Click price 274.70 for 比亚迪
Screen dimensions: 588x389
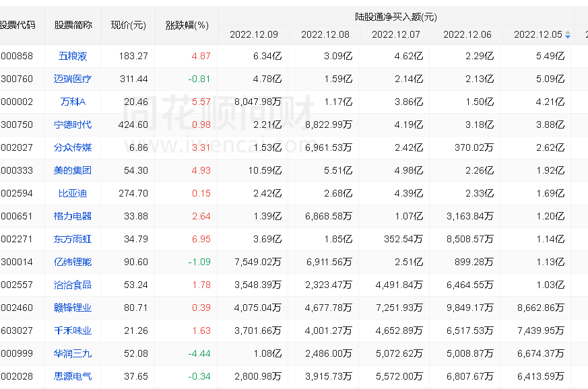[x=133, y=193]
